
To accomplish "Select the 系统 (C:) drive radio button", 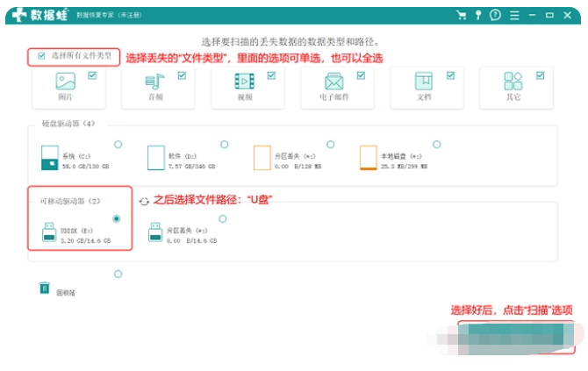I will click(x=118, y=144).
